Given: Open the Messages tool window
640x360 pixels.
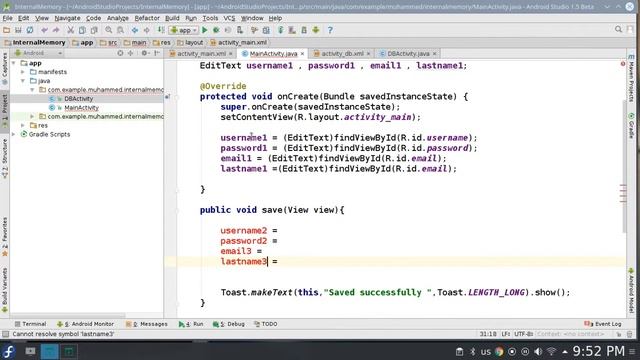Looking at the screenshot, I should tap(147, 324).
